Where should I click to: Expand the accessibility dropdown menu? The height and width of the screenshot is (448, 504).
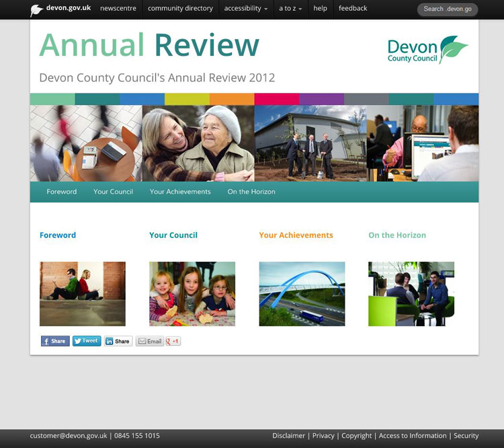tap(245, 8)
